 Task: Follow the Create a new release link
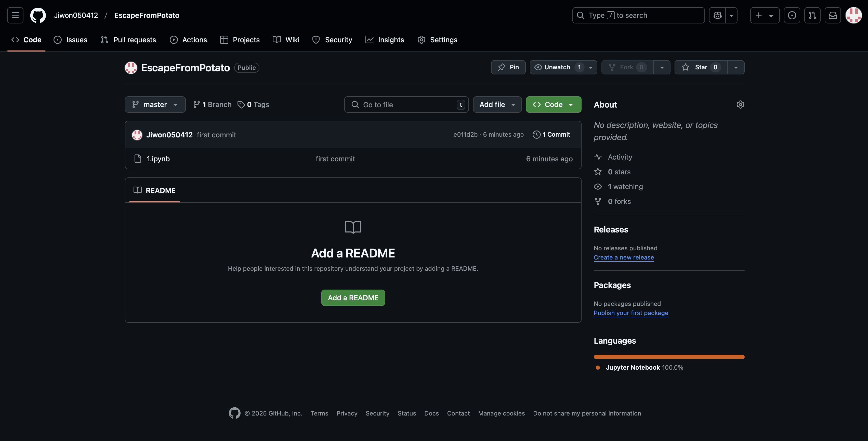point(623,257)
